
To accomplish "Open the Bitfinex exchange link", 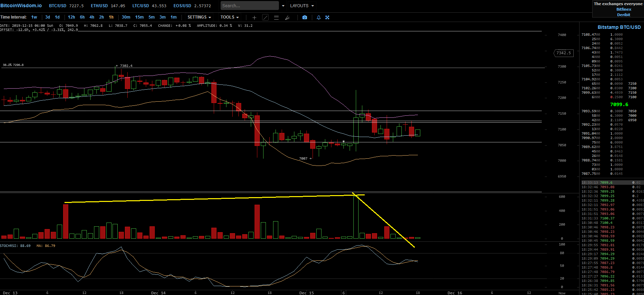I will coord(624,9).
